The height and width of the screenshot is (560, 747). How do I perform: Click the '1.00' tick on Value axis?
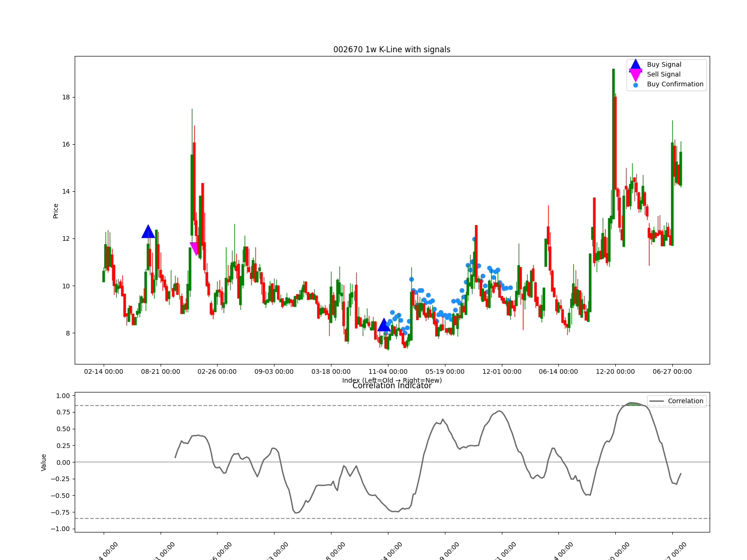coord(63,396)
